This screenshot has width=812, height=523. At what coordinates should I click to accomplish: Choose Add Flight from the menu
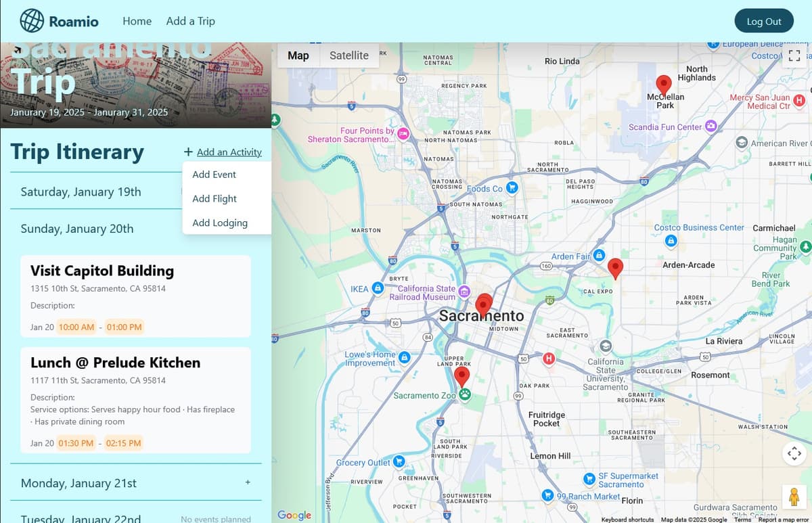215,199
